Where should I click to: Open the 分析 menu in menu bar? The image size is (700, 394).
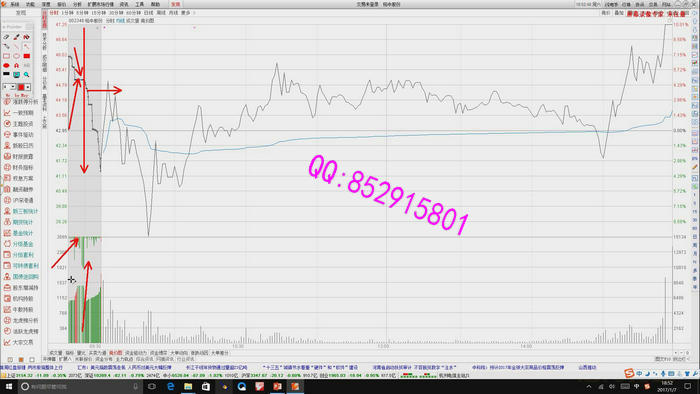point(77,4)
